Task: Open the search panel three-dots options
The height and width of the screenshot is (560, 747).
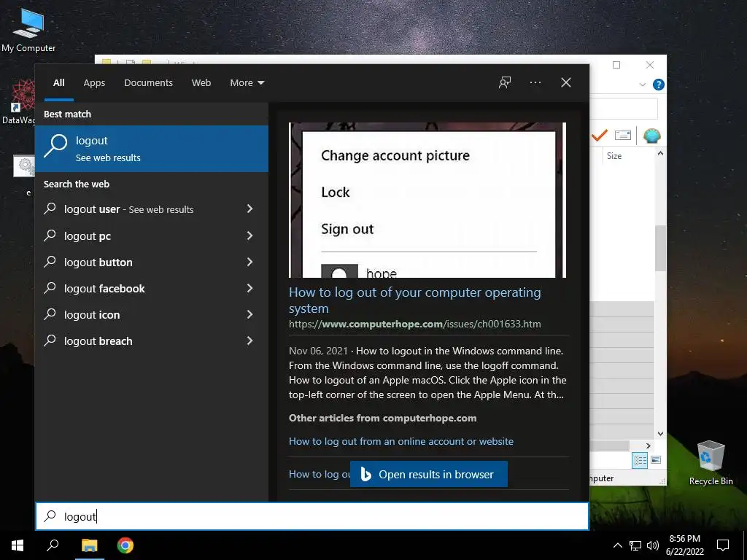Action: click(535, 82)
